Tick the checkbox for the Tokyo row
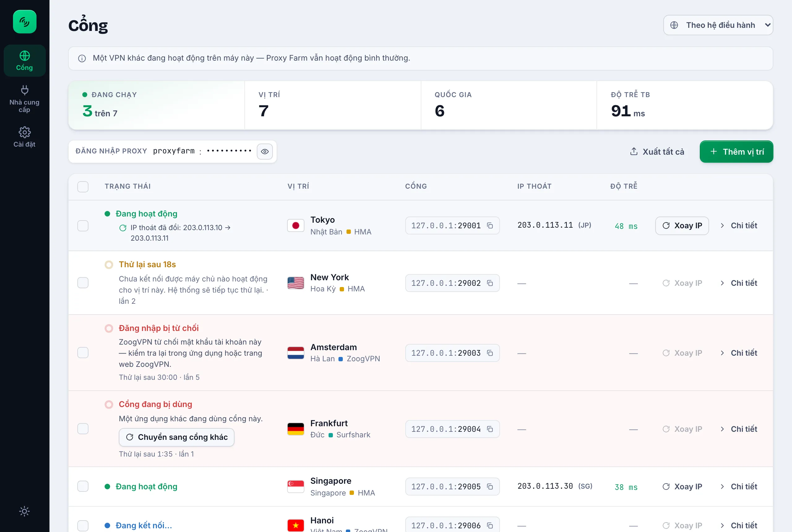 83,225
